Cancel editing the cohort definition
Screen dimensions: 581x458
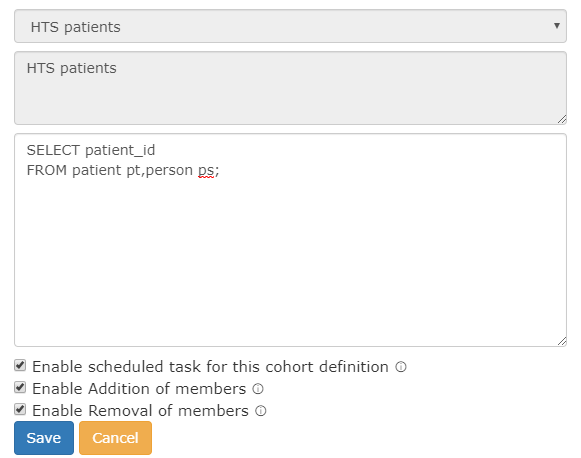point(115,438)
